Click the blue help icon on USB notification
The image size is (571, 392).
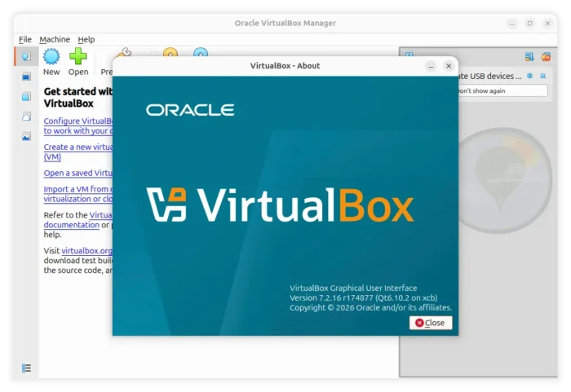(530, 76)
